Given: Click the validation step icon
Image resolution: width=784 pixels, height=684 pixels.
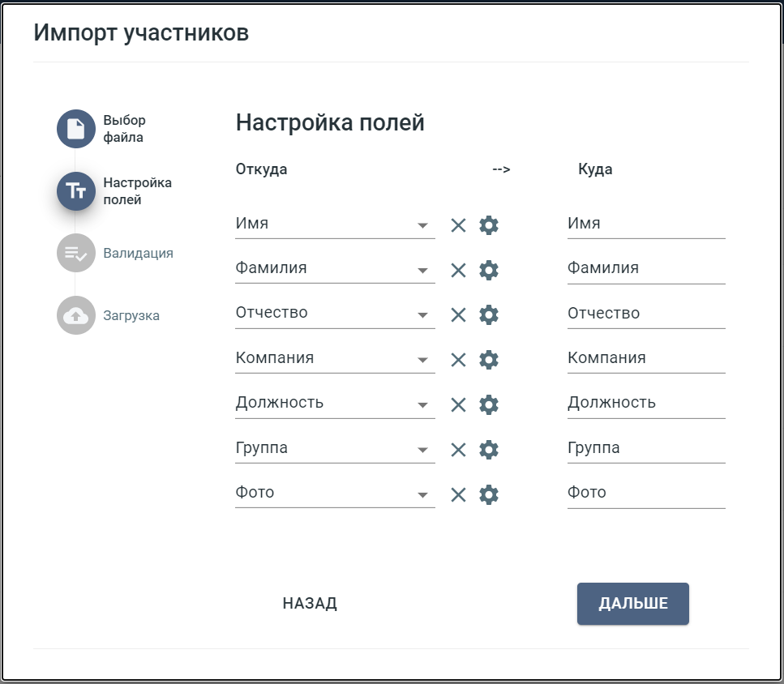Looking at the screenshot, I should coord(75,254).
